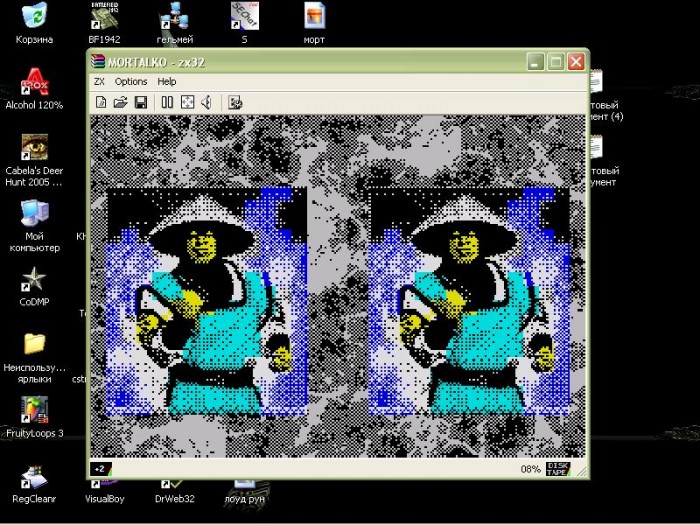
Task: Select the Мой компьютер icon
Action: [34, 226]
